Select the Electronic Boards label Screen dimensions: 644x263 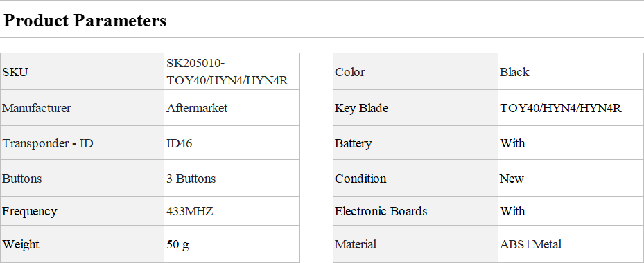pos(381,211)
